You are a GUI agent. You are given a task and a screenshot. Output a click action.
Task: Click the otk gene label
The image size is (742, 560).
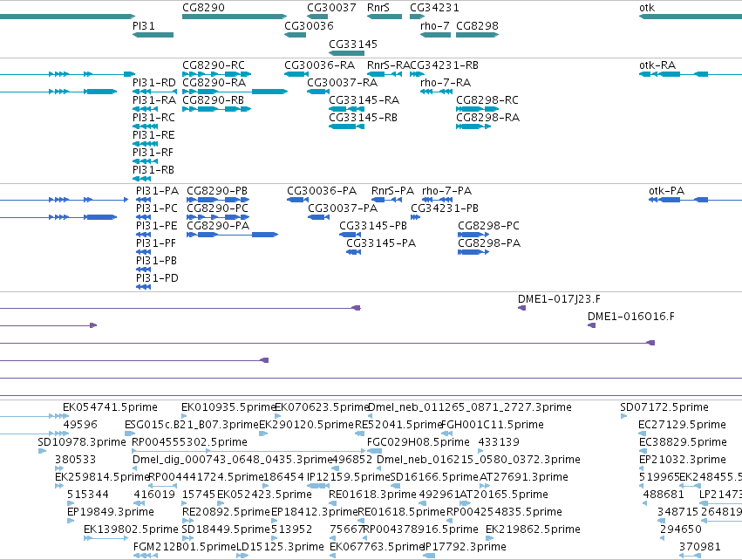pos(646,8)
